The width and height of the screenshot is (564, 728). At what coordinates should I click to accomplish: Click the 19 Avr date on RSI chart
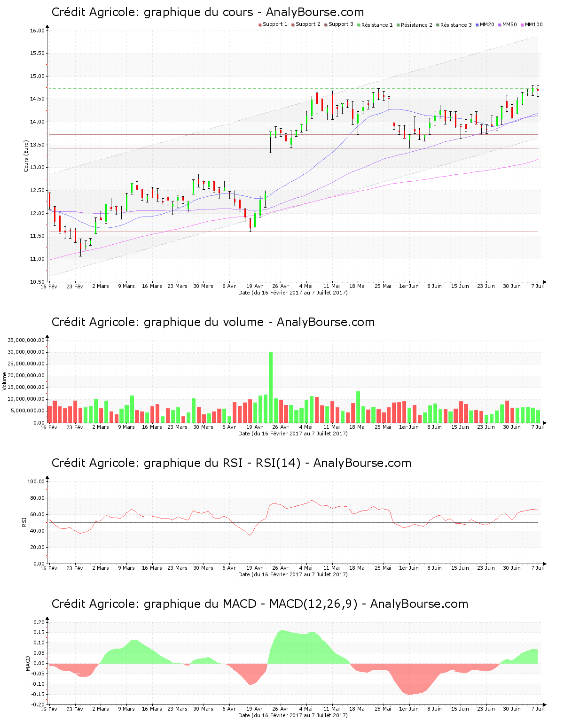click(255, 568)
